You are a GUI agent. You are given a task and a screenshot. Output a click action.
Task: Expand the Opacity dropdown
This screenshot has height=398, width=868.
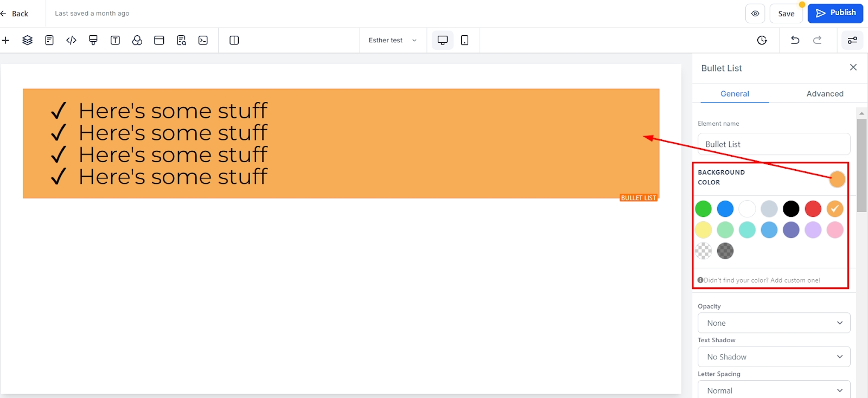[x=774, y=323]
